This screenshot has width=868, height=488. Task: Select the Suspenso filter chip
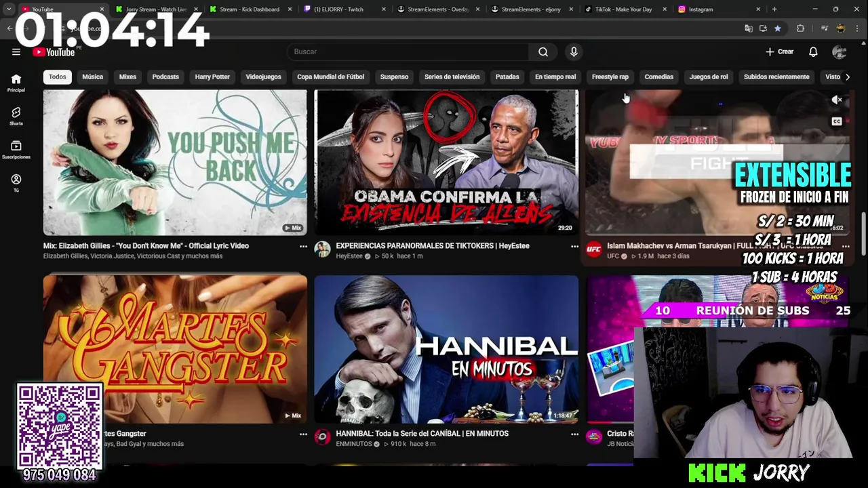click(394, 77)
